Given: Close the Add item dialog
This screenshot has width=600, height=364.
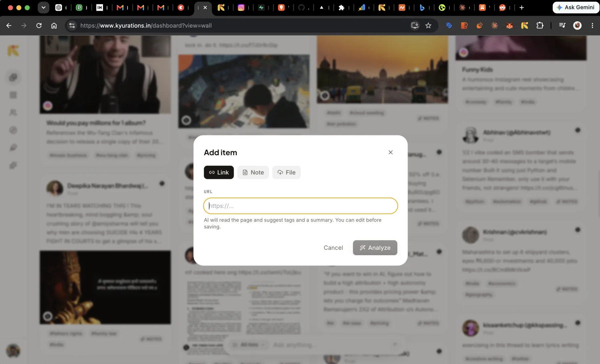Looking at the screenshot, I should click(391, 152).
